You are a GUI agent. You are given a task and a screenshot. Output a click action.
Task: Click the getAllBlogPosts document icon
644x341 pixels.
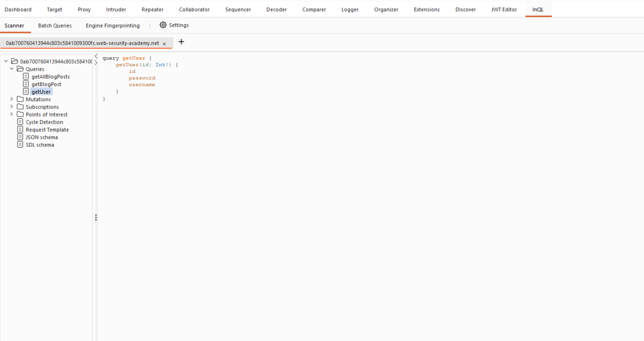[x=26, y=76]
